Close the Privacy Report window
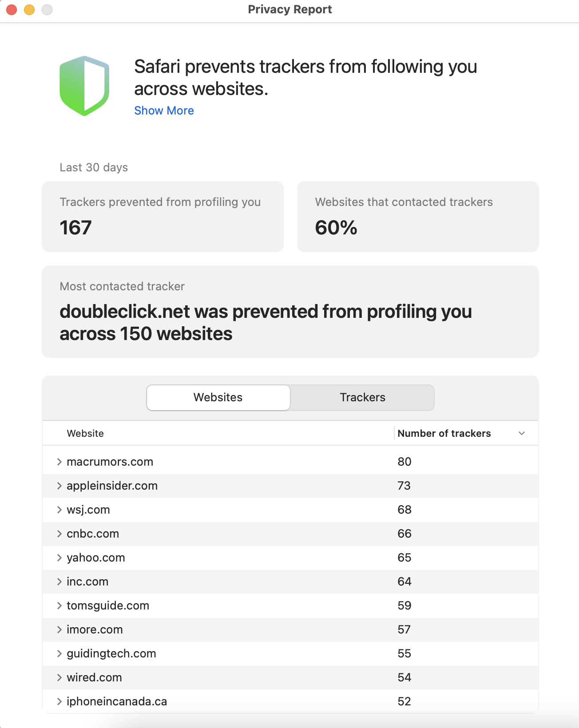The image size is (579, 728). (x=12, y=9)
